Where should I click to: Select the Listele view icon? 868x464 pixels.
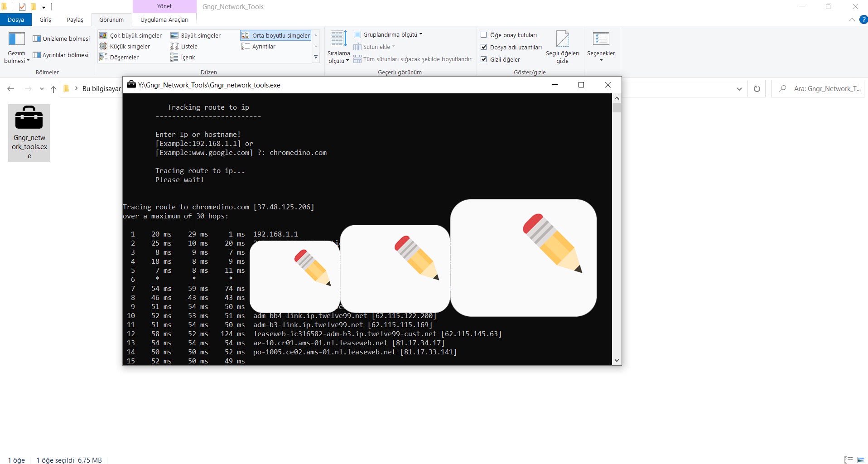pyautogui.click(x=188, y=46)
